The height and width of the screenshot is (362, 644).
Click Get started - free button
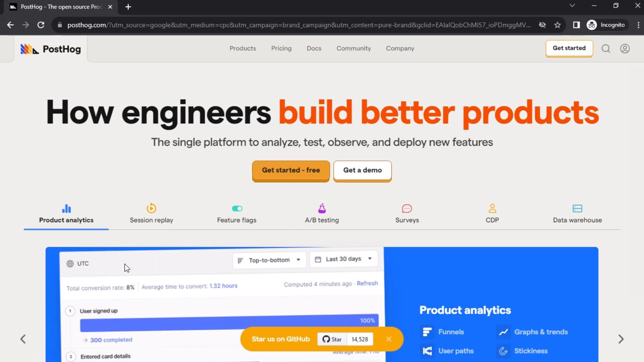coord(291,170)
